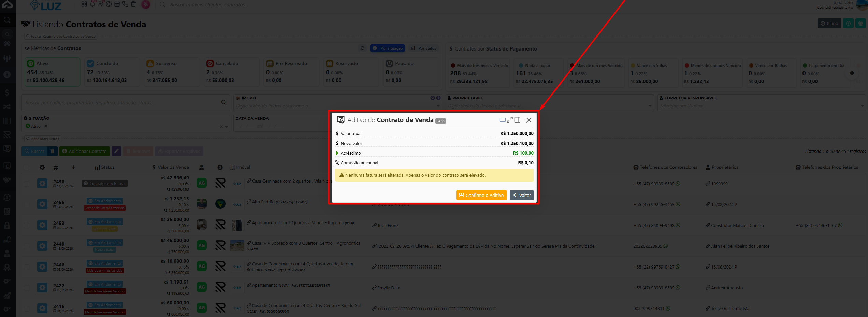Image resolution: width=868 pixels, height=317 pixels.
Task: Check the checkbox for contract 2456
Action: tap(27, 184)
